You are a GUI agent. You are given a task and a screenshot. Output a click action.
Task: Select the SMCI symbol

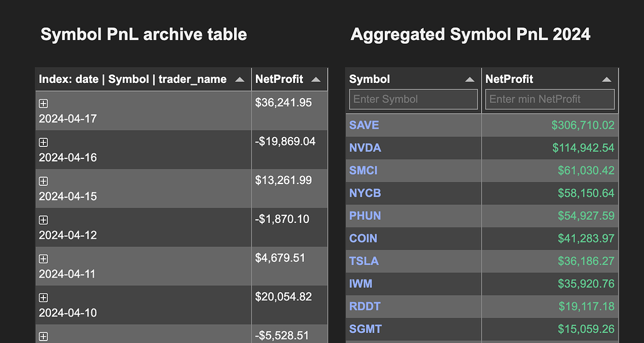tap(363, 170)
